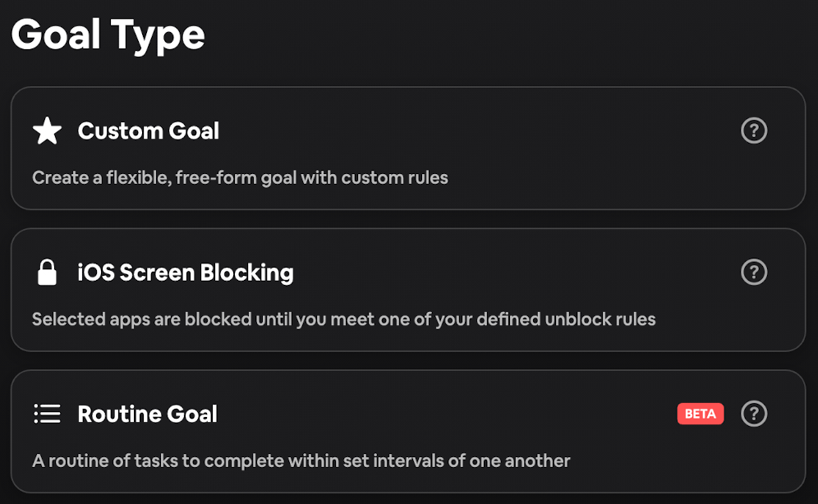Click the iOS Screen Blocking title text

click(186, 272)
